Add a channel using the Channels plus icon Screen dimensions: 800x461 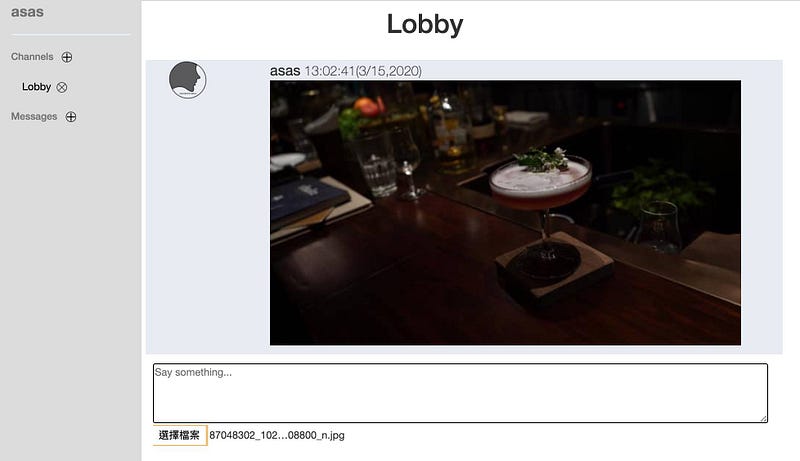67,57
